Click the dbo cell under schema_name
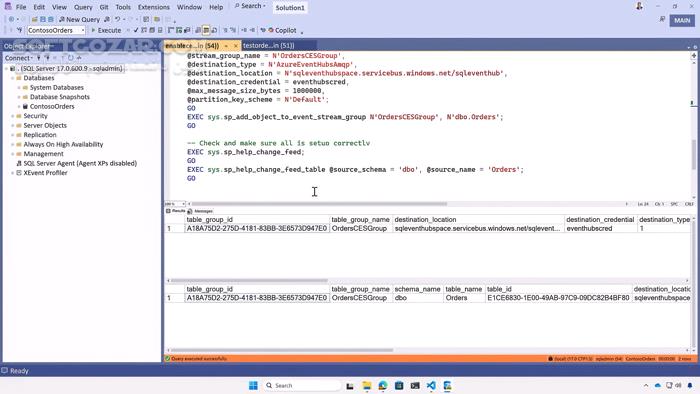Image resolution: width=700 pixels, height=394 pixels. tap(418, 298)
